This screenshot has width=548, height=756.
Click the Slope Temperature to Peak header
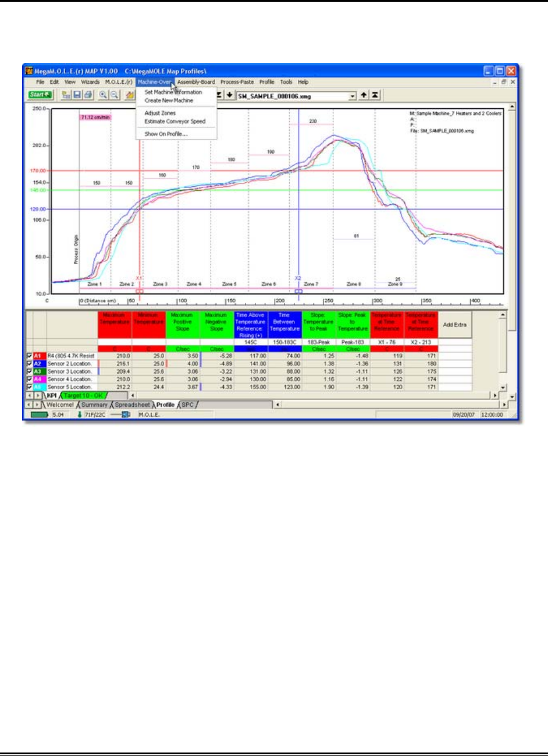point(319,325)
